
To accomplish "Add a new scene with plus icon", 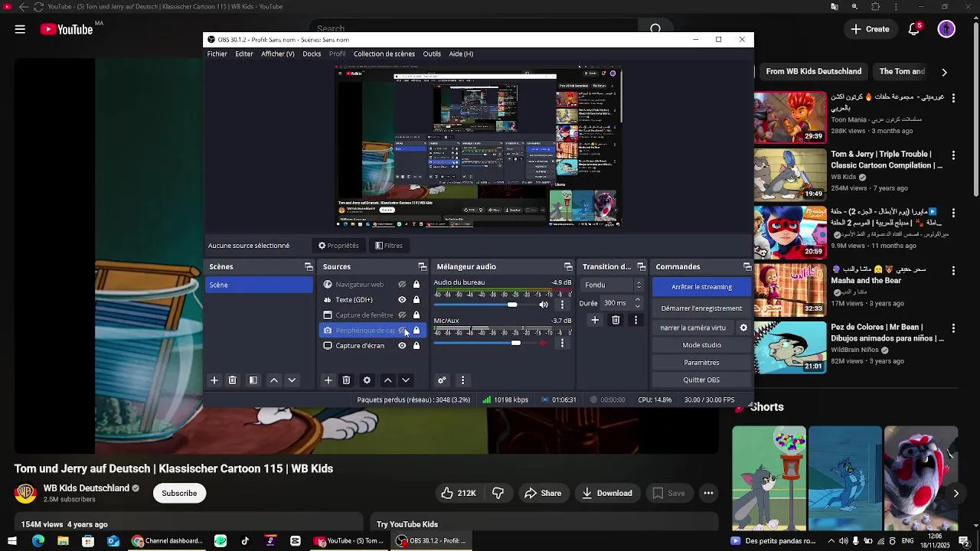I will (x=214, y=380).
